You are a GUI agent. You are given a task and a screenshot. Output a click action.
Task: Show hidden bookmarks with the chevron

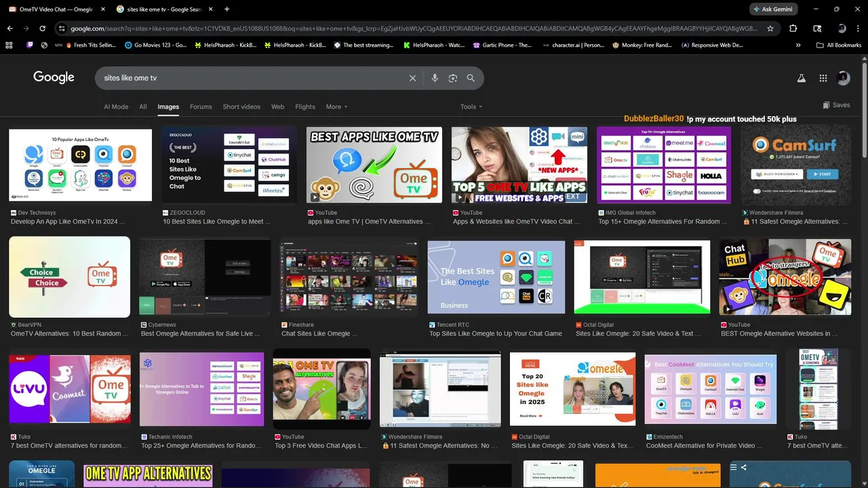[798, 45]
